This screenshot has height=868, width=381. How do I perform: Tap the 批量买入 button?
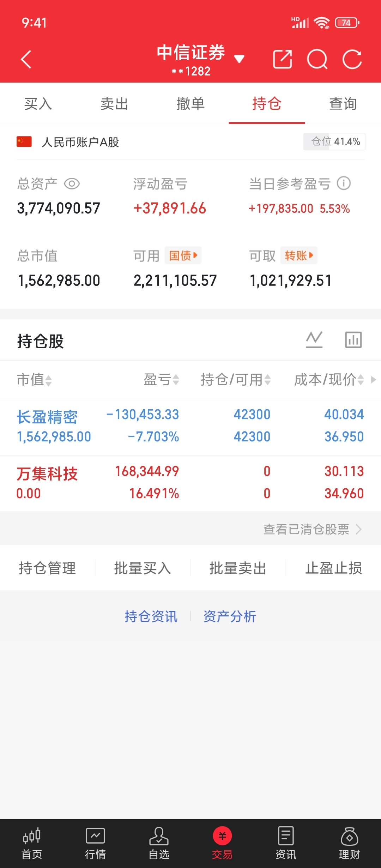(143, 568)
